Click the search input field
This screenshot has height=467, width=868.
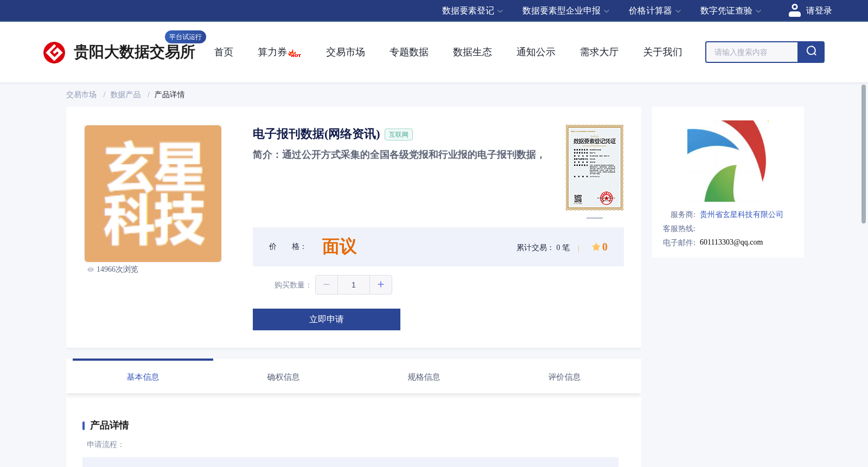752,52
